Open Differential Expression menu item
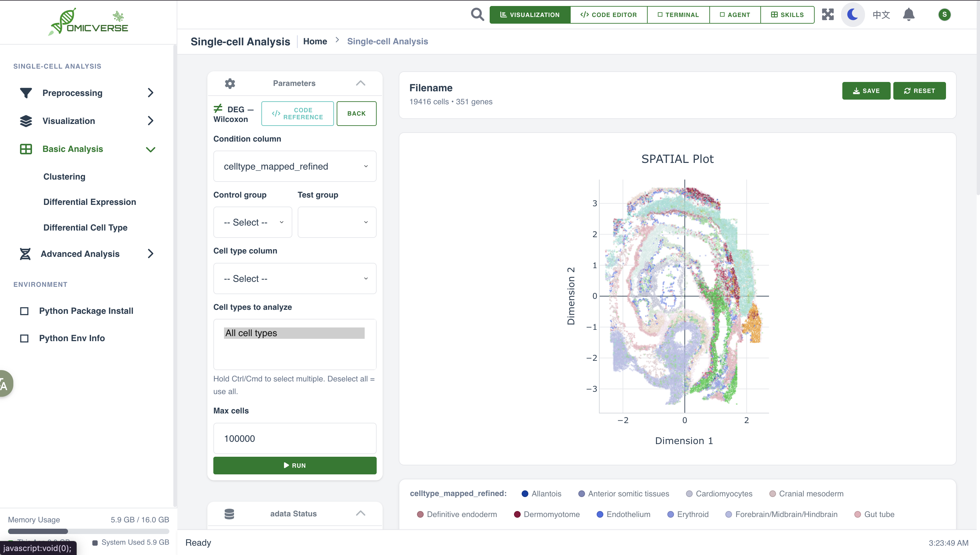Screen dimensions: 980x555 point(90,202)
